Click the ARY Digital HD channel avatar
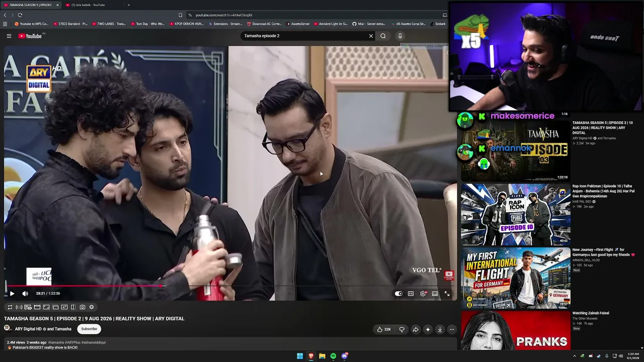The image size is (644, 362). pos(8,328)
